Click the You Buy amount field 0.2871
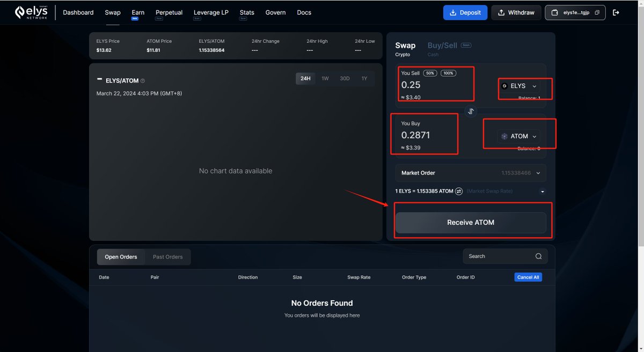644x352 pixels. point(416,135)
